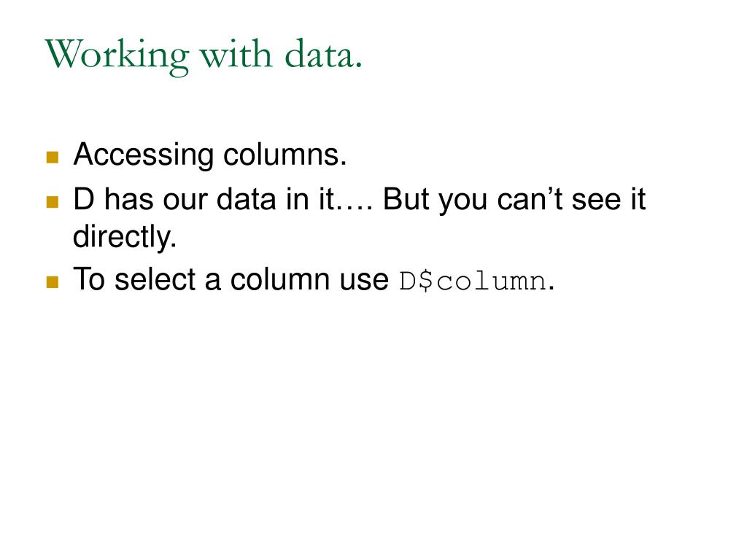The height and width of the screenshot is (560, 747).
Task: Select the text But you can't see it
Action: pos(514,200)
